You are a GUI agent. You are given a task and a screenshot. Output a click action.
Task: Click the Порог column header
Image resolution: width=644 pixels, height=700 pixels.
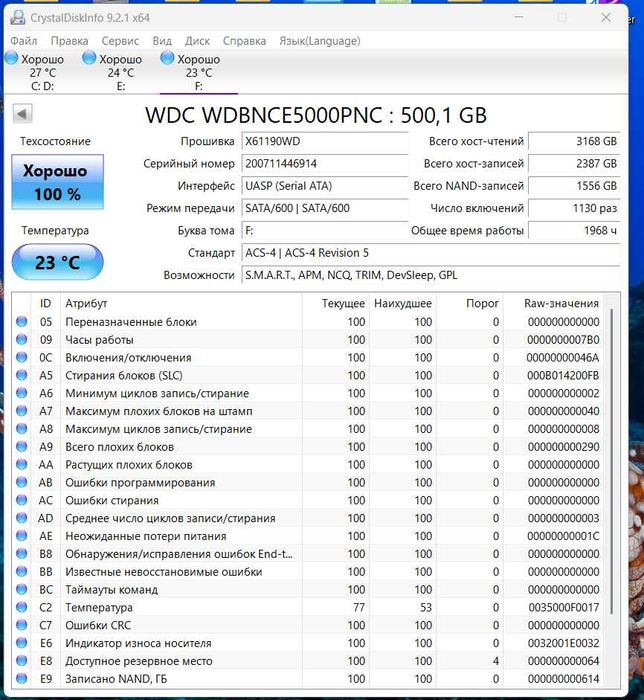pos(470,304)
